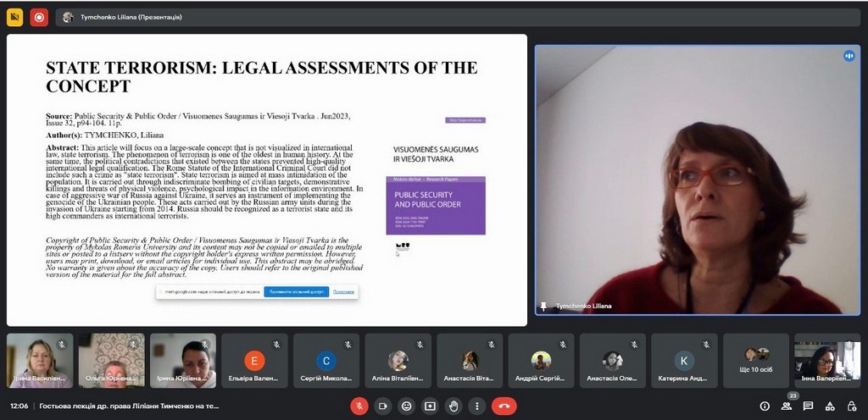Image resolution: width=868 pixels, height=420 pixels.
Task: Click the red recording indicator icon
Action: 39,17
